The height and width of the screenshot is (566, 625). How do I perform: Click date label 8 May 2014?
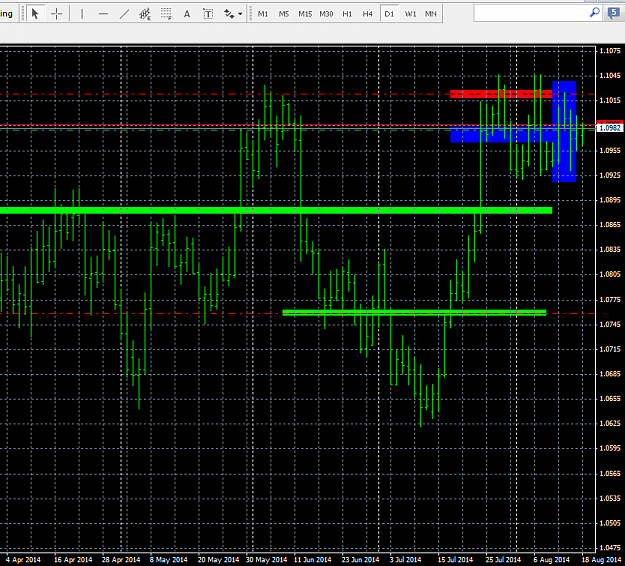[169, 560]
